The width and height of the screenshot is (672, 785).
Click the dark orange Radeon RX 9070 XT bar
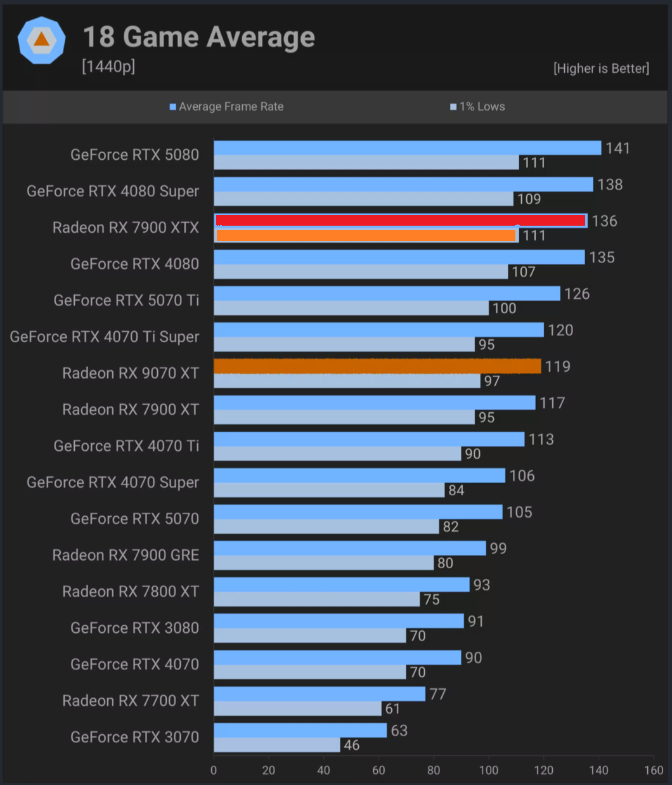377,366
